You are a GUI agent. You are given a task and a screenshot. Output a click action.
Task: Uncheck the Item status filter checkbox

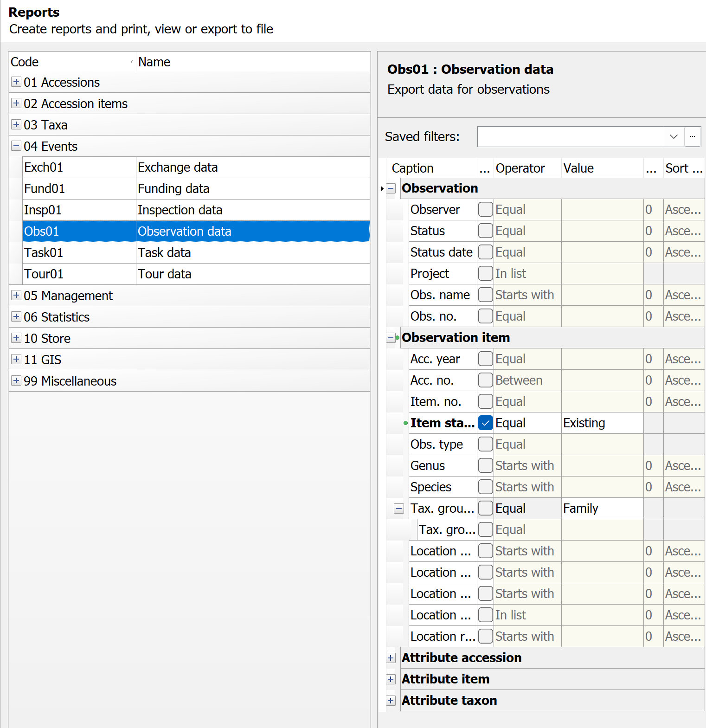tap(486, 423)
